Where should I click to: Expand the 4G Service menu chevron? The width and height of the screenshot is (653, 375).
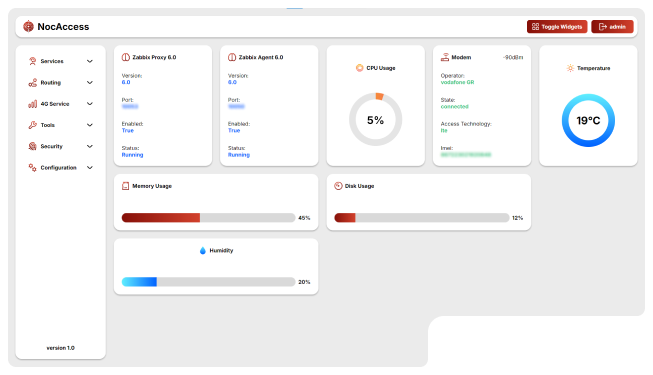tap(90, 104)
